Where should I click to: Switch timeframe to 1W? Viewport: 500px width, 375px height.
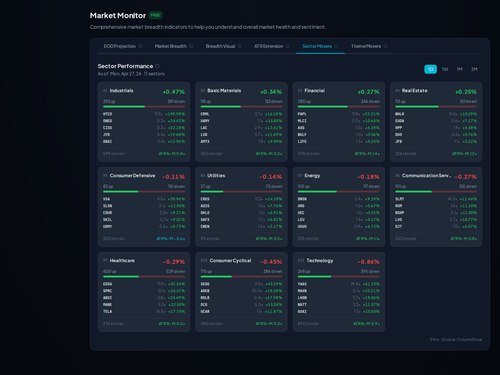click(445, 69)
